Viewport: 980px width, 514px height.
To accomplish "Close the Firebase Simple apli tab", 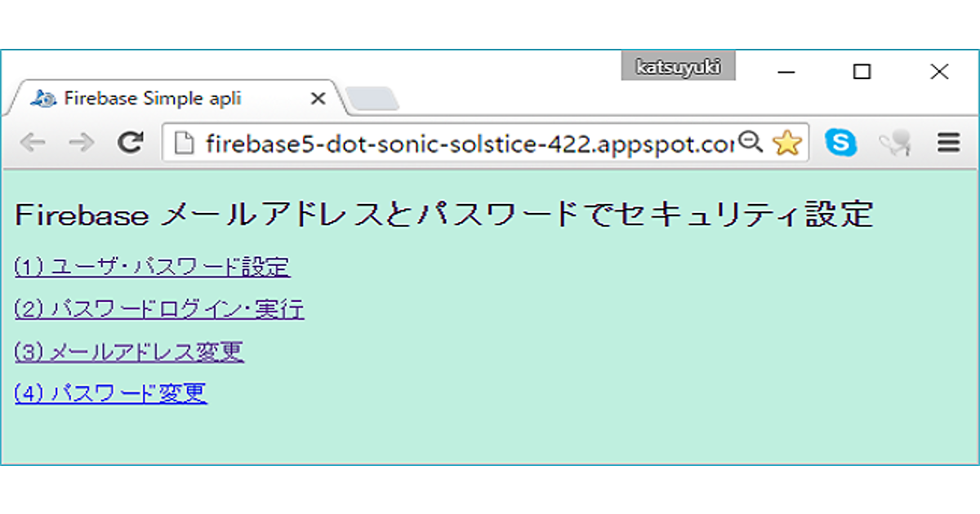I will pos(318,99).
